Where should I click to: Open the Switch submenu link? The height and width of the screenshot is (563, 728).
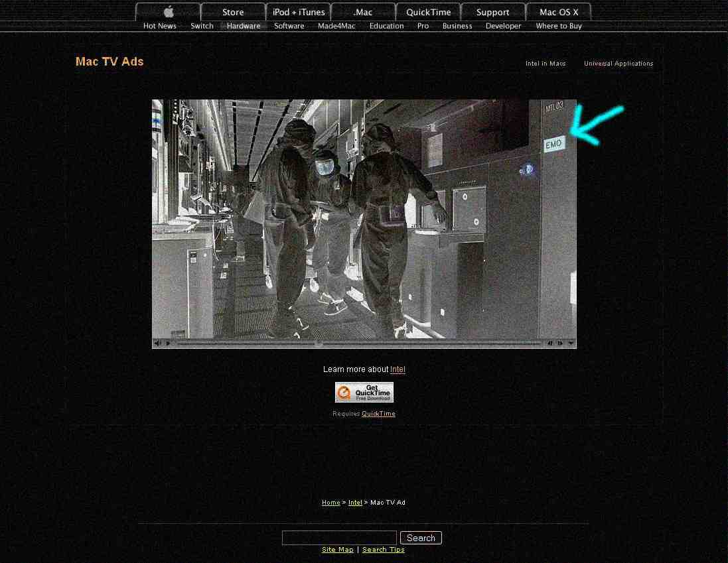point(202,26)
